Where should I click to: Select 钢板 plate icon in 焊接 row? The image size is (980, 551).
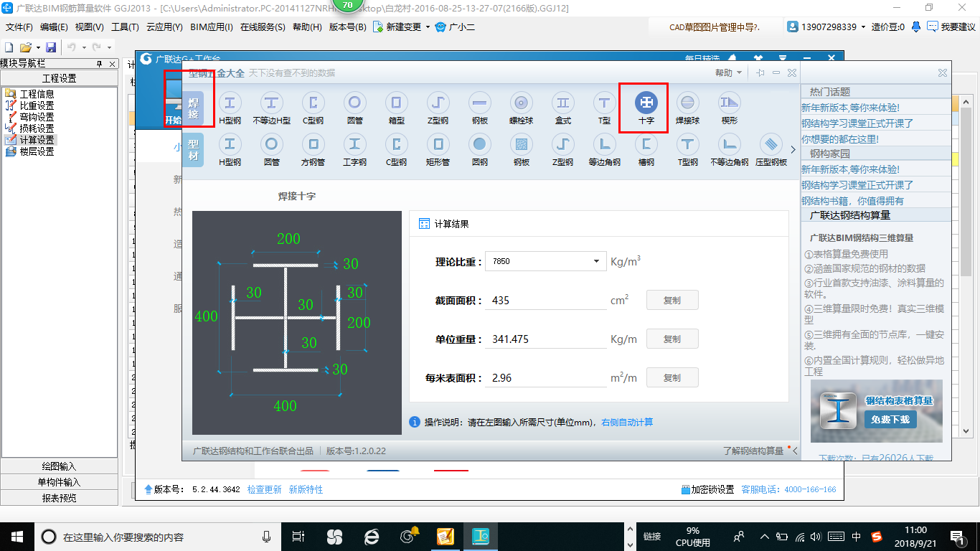coord(480,103)
